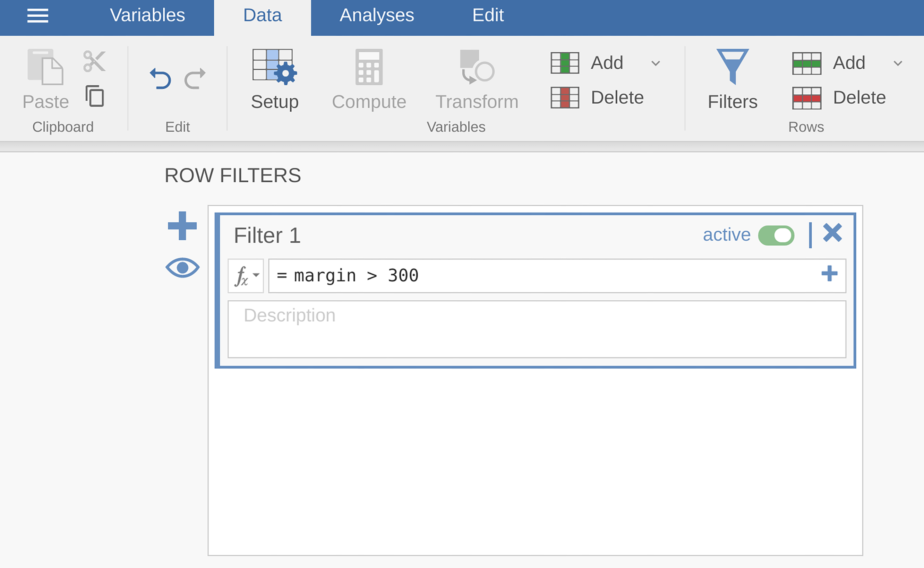
Task: Toggle filtered rows visibility eye icon
Action: (182, 268)
